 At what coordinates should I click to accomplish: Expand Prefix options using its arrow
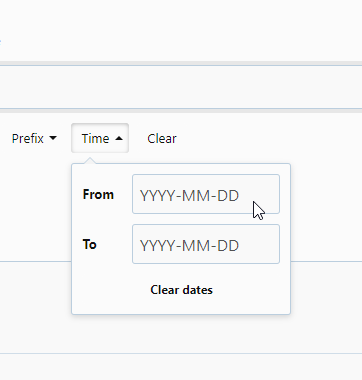pyautogui.click(x=53, y=138)
